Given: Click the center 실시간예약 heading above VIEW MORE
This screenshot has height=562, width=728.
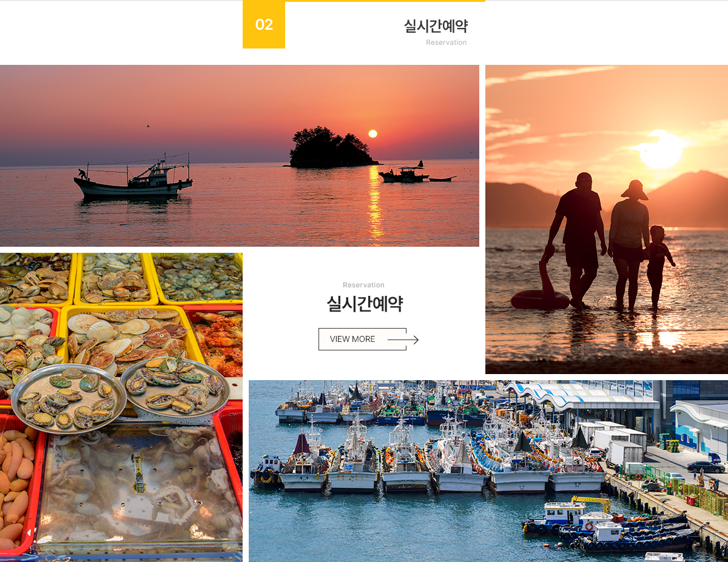Looking at the screenshot, I should pos(365,304).
